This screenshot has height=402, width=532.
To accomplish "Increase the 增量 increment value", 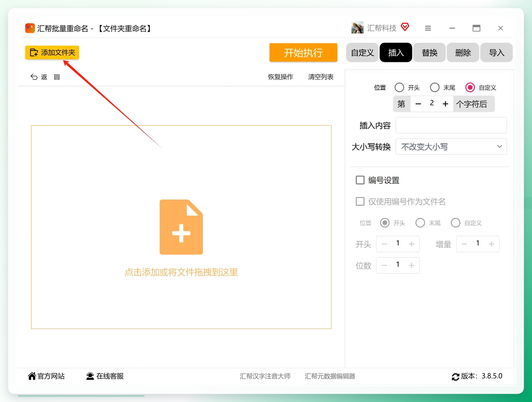I will click(x=491, y=244).
